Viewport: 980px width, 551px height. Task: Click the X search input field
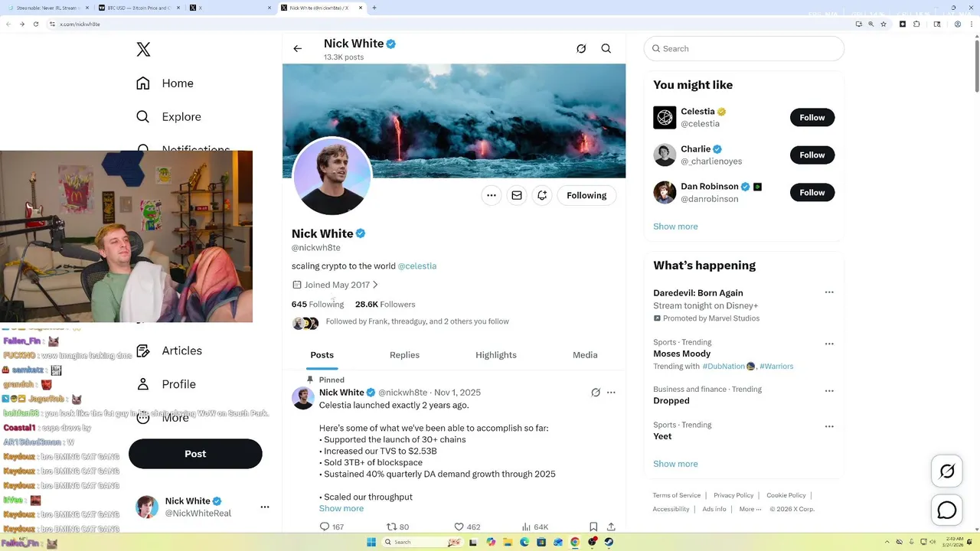pyautogui.click(x=744, y=49)
